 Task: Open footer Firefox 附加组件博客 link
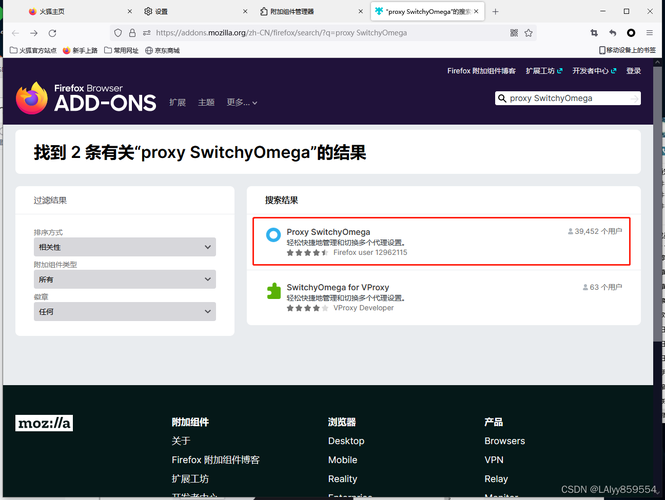tap(215, 460)
